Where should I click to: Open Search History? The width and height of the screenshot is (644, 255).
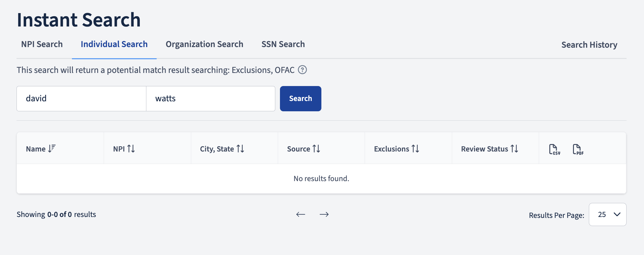(x=589, y=45)
